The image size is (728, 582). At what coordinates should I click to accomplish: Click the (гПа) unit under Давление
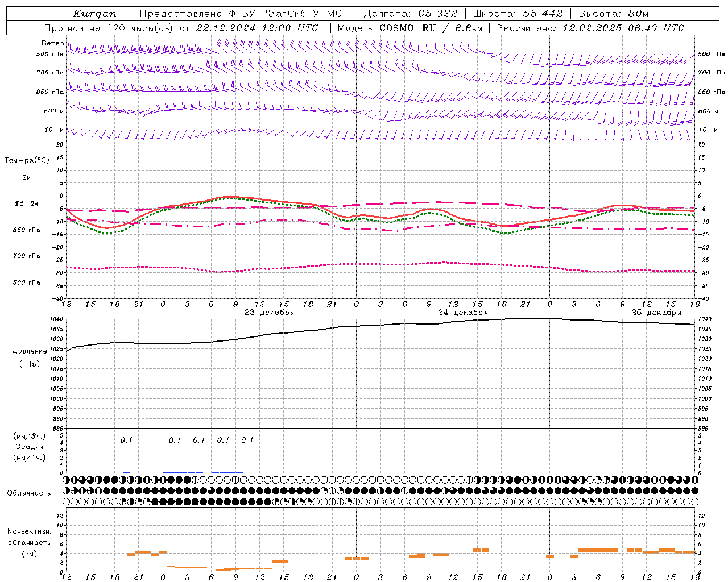30,364
